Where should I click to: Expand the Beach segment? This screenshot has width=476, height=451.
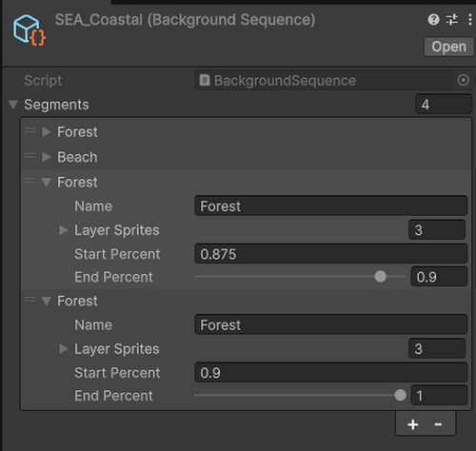(47, 157)
